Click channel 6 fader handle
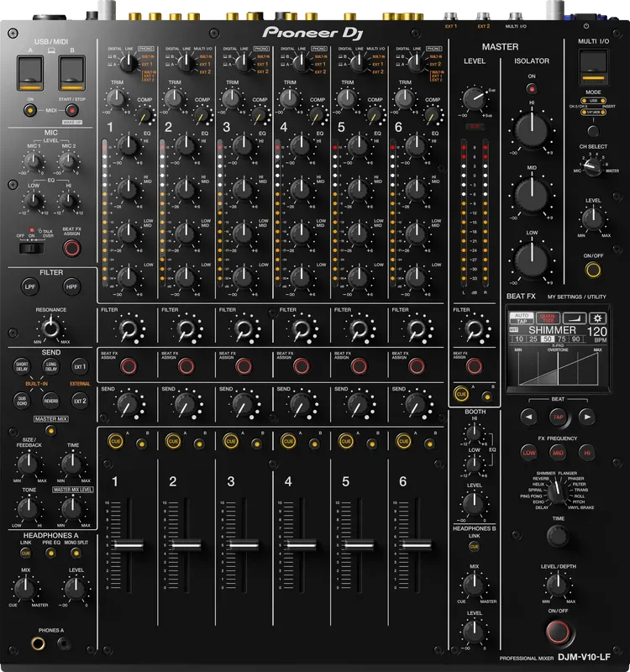 coord(417,544)
